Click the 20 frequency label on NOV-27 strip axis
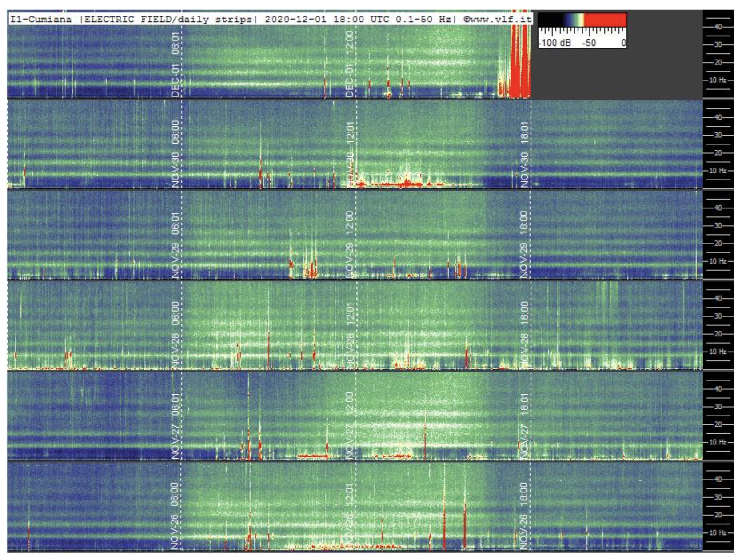Image resolution: width=750 pixels, height=560 pixels. click(718, 424)
